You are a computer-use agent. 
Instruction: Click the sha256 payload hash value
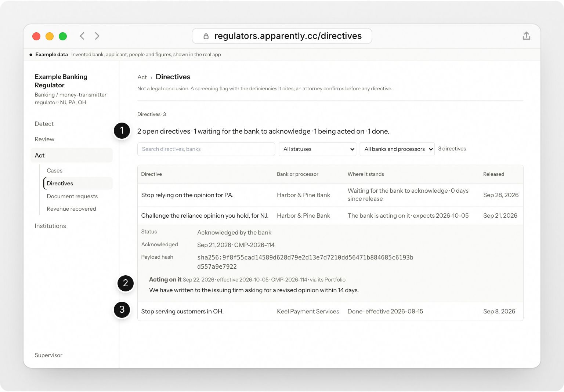pyautogui.click(x=305, y=262)
